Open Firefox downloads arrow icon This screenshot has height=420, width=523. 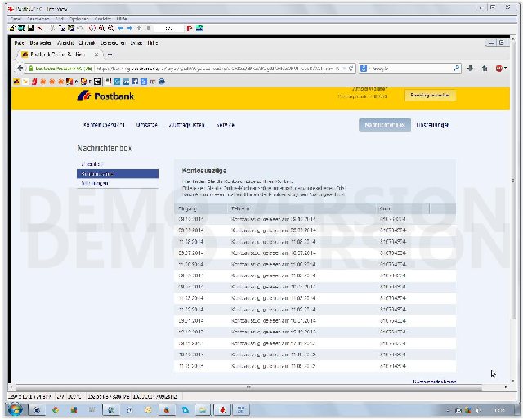coord(471,69)
